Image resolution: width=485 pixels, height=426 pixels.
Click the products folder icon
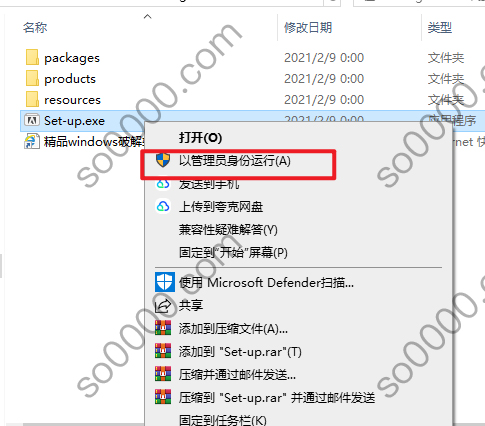(x=32, y=78)
